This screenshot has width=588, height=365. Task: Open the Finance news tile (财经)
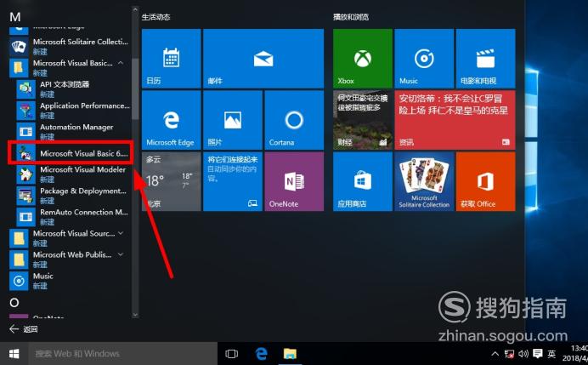click(363, 120)
